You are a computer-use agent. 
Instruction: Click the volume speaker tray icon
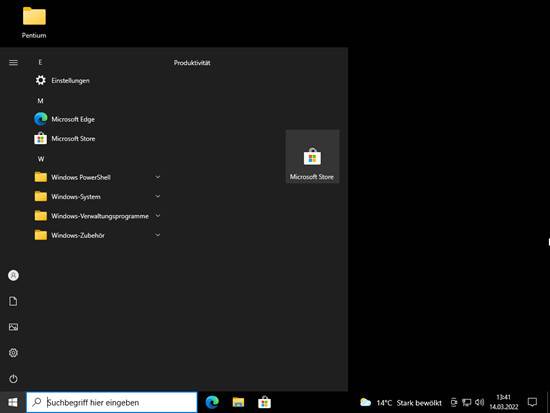coord(479,402)
